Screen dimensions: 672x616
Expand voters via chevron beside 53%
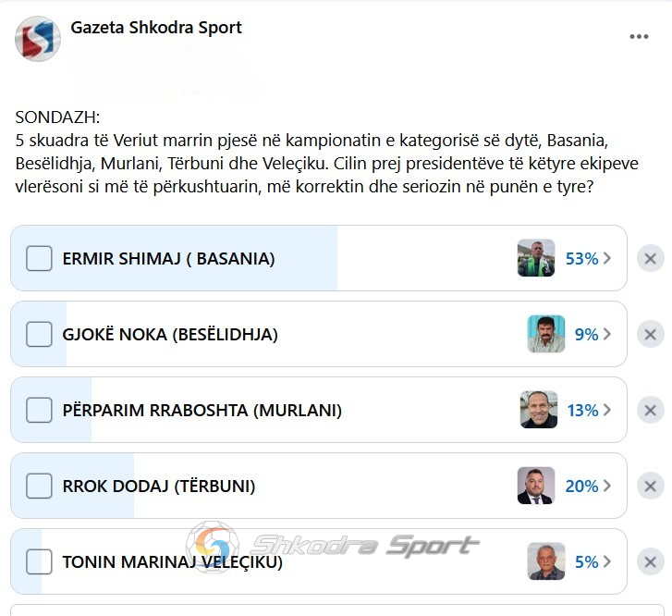[607, 258]
